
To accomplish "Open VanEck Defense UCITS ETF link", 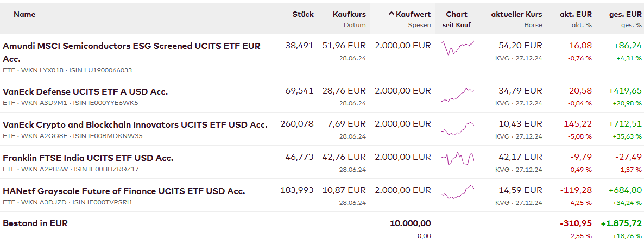I will pos(85,91).
